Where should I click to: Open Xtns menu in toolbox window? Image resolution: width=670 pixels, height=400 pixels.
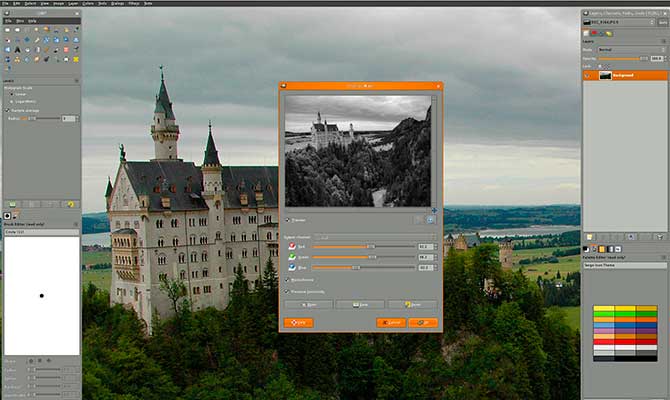click(x=20, y=21)
